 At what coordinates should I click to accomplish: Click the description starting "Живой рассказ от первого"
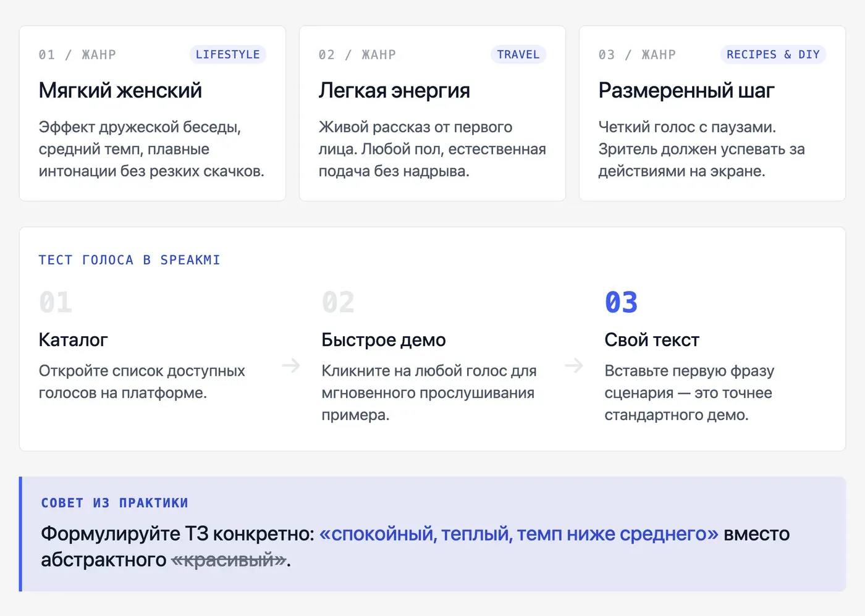pyautogui.click(x=432, y=149)
